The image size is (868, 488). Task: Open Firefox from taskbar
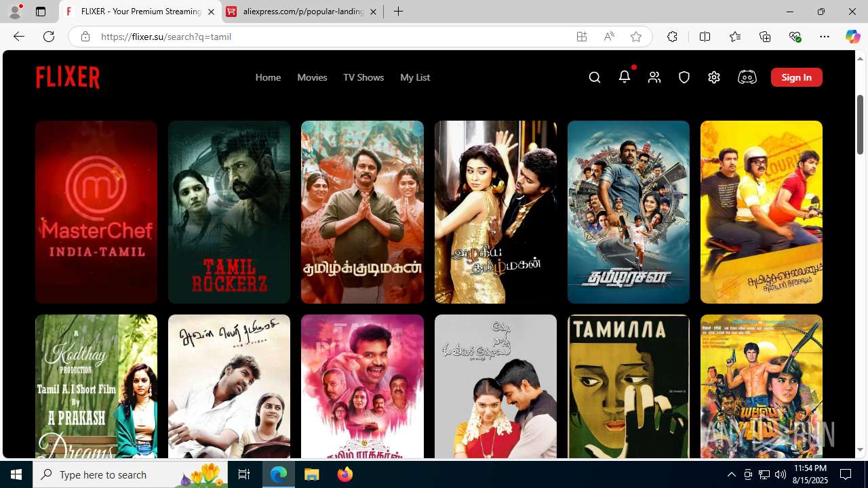tap(345, 474)
